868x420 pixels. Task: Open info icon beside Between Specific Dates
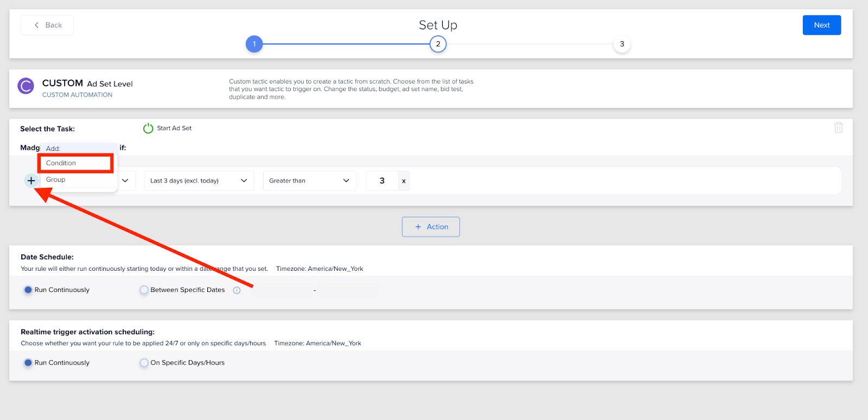237,290
